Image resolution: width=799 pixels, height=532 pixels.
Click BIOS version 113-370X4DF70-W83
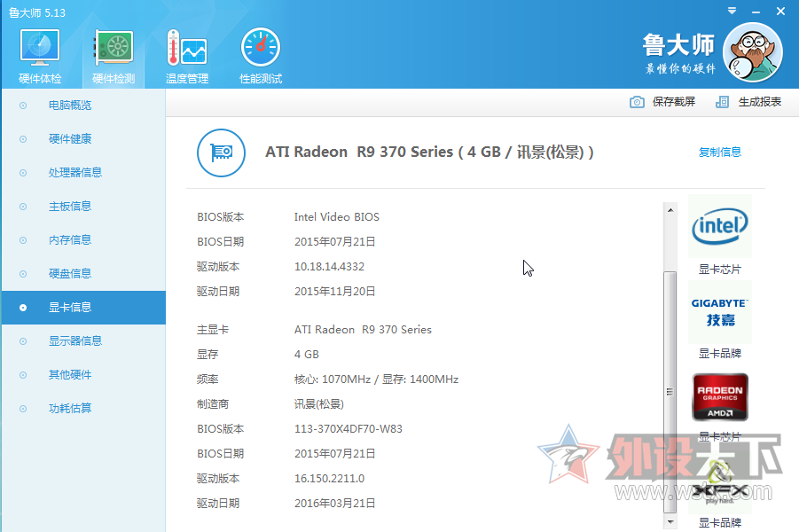click(348, 429)
